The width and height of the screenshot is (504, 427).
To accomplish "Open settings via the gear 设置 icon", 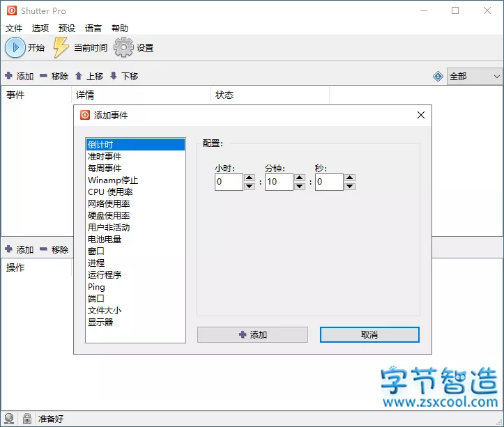I will pyautogui.click(x=123, y=47).
